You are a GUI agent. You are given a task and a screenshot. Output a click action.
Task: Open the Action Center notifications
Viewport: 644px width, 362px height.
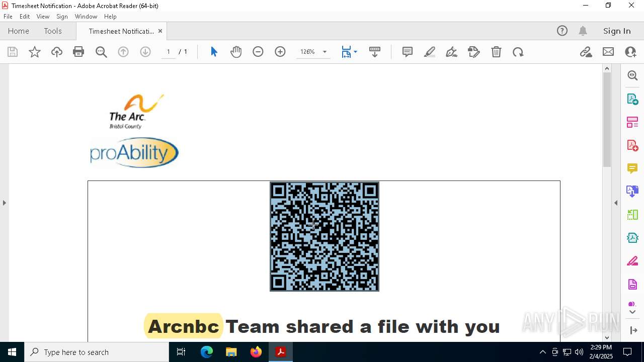pyautogui.click(x=627, y=352)
